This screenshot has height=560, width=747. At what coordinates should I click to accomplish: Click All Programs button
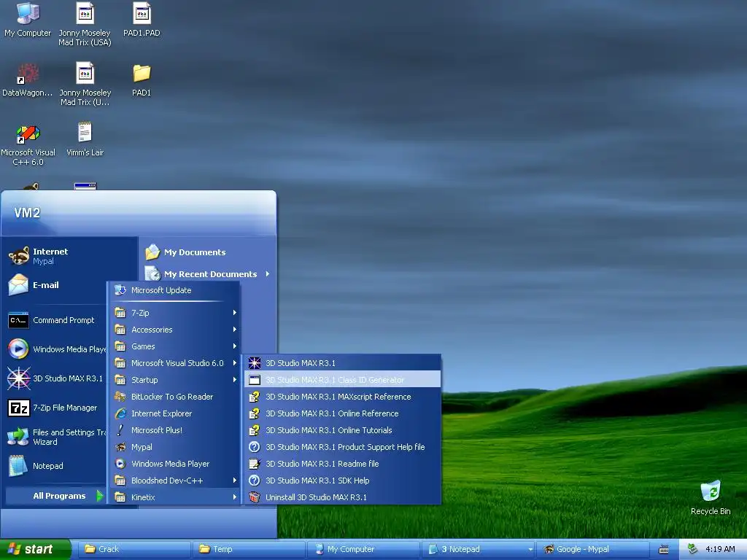(x=56, y=496)
